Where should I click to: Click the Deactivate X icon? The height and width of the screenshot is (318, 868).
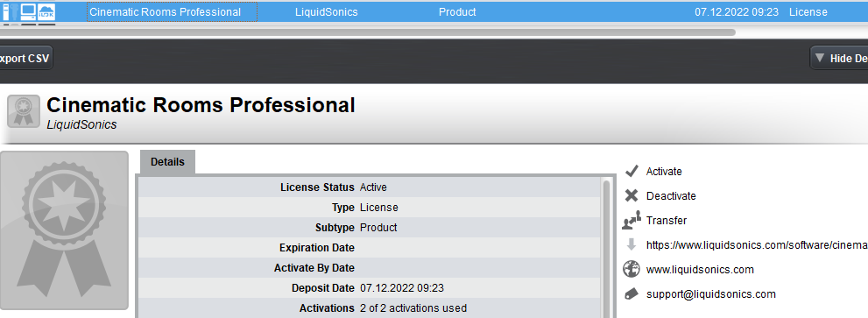pyautogui.click(x=631, y=195)
